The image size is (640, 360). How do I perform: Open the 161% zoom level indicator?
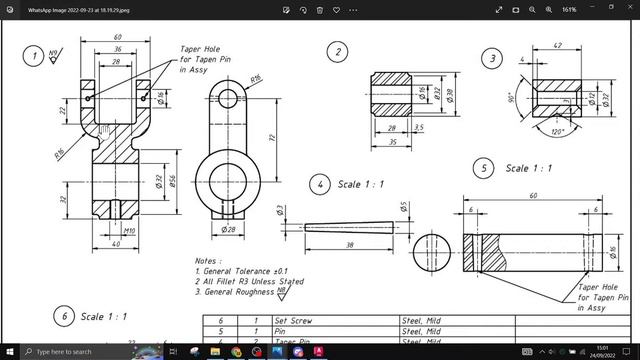coord(569,10)
